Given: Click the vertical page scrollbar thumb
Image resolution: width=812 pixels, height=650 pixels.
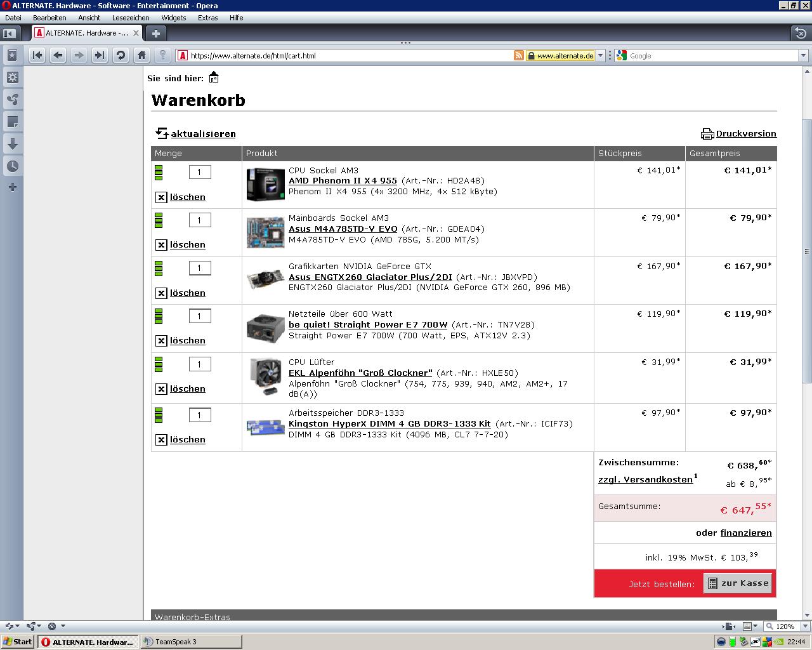Looking at the screenshot, I should [807, 251].
